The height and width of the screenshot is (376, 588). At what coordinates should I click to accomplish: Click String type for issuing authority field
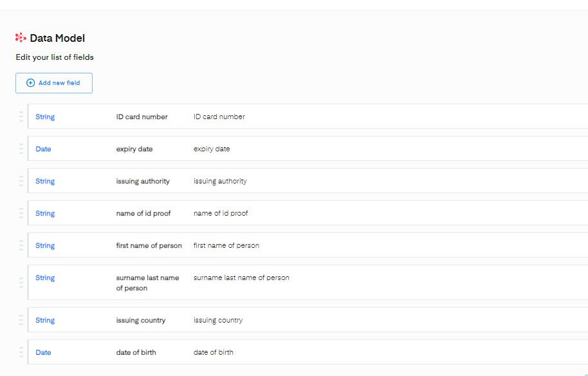(45, 181)
